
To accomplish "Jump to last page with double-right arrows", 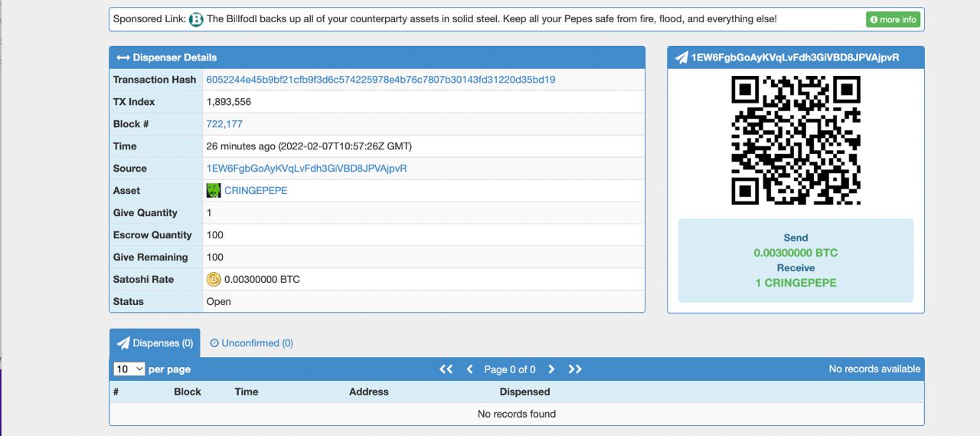I will [x=575, y=369].
